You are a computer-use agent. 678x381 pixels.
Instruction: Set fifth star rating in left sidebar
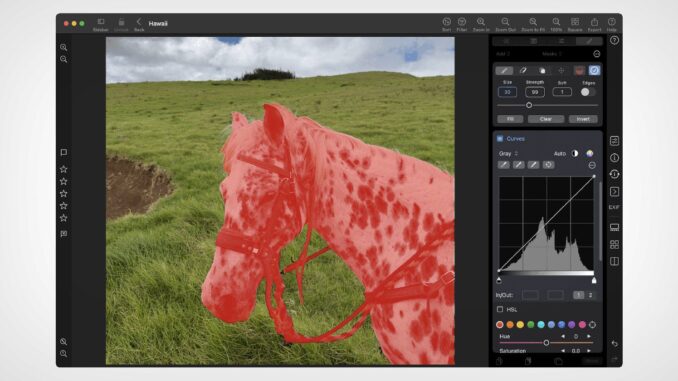click(64, 218)
